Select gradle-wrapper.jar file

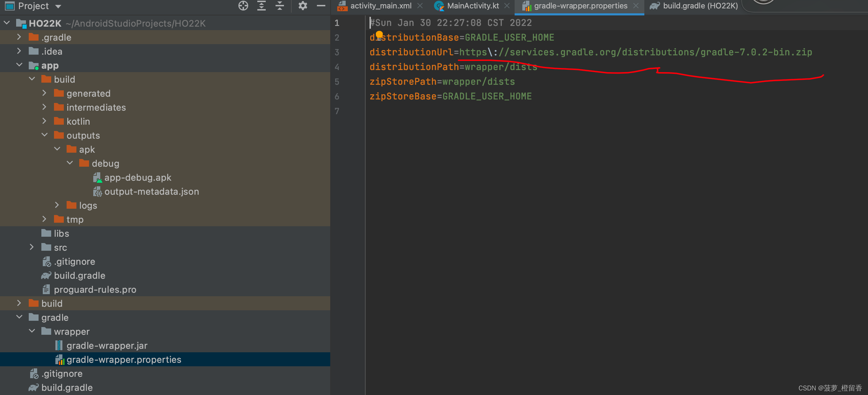107,346
